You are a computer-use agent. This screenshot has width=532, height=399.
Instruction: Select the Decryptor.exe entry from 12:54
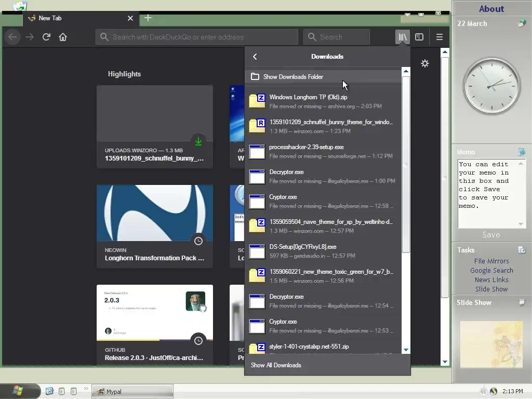click(x=323, y=301)
